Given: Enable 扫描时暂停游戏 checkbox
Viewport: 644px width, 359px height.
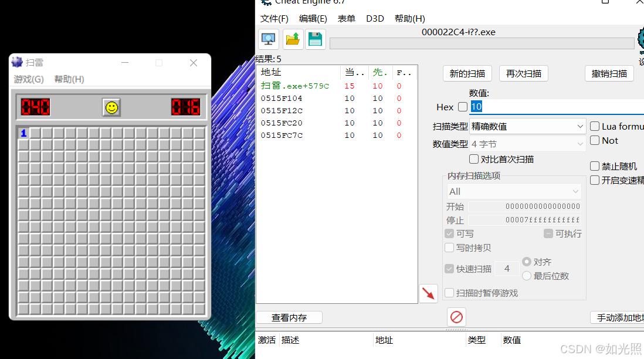Looking at the screenshot, I should tap(449, 293).
